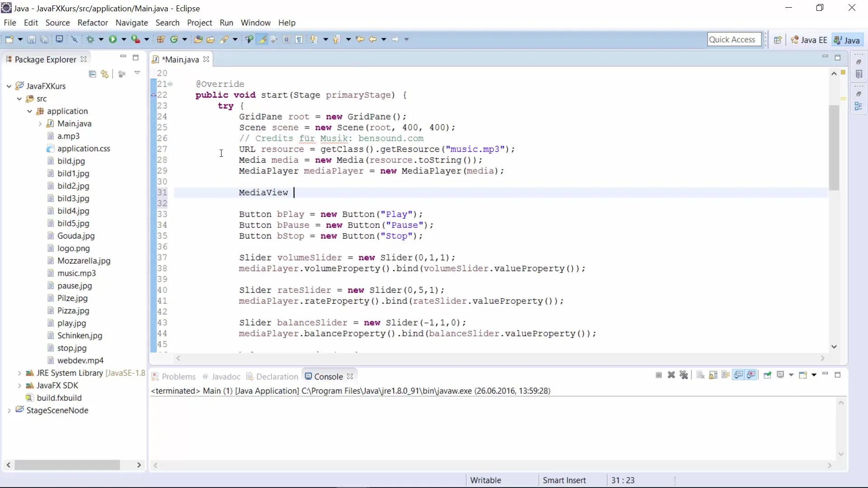Screen dimensions: 868x488
Task: Click Next Annotation arrow icon
Action: [x=313, y=39]
